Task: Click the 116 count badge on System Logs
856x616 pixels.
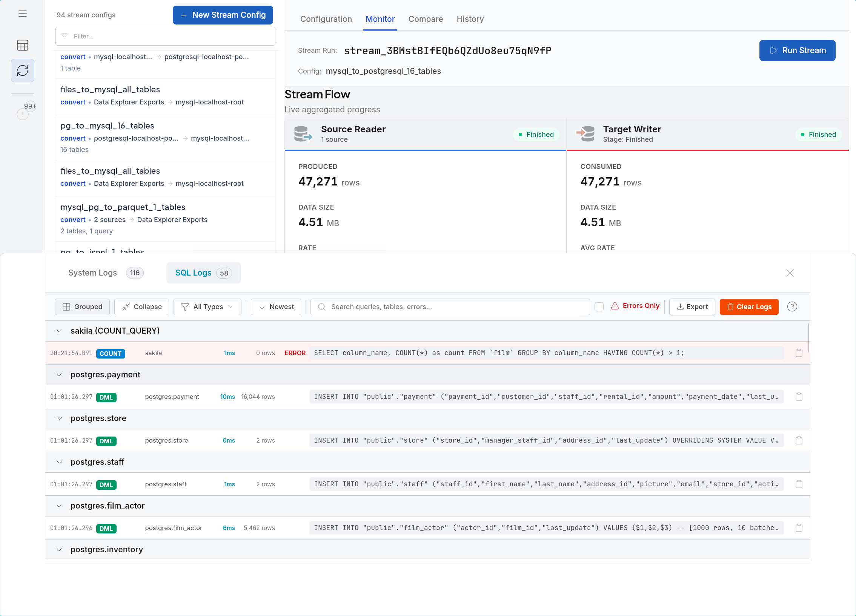Action: point(135,273)
